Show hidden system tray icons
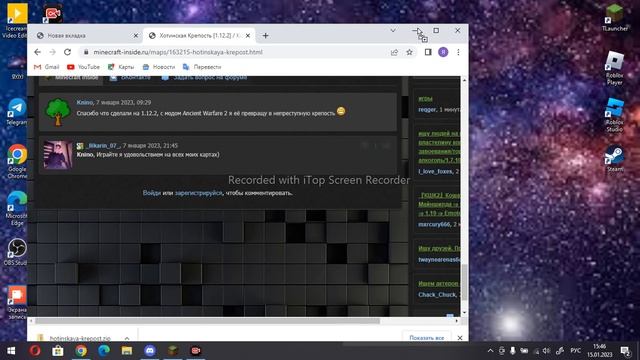Screen dimensions: 640x360 tap(490, 351)
